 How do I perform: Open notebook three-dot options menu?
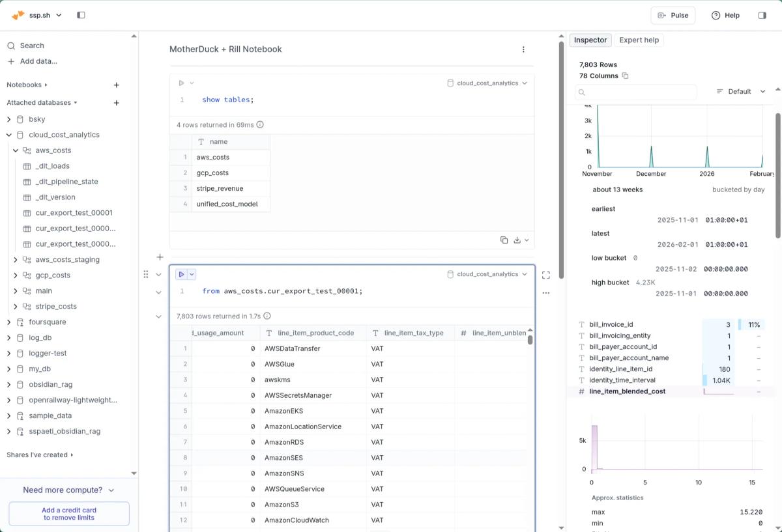[x=523, y=49]
